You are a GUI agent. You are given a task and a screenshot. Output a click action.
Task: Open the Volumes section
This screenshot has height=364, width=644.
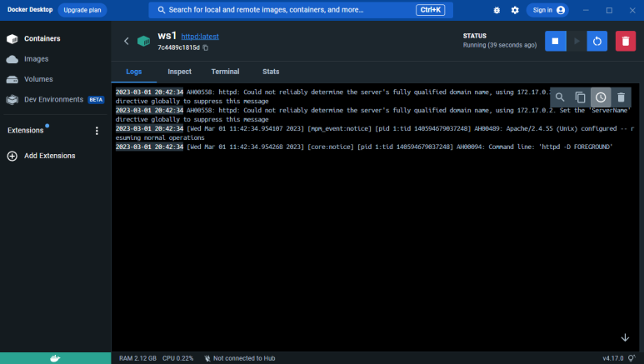(x=38, y=79)
